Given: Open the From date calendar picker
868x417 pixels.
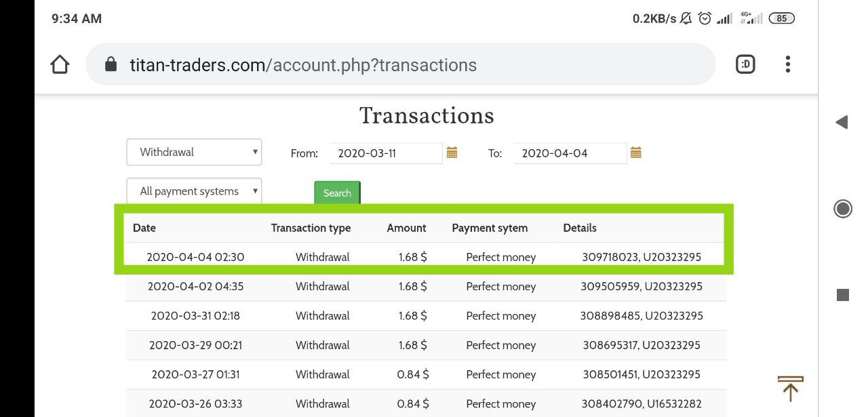Looking at the screenshot, I should pyautogui.click(x=452, y=153).
